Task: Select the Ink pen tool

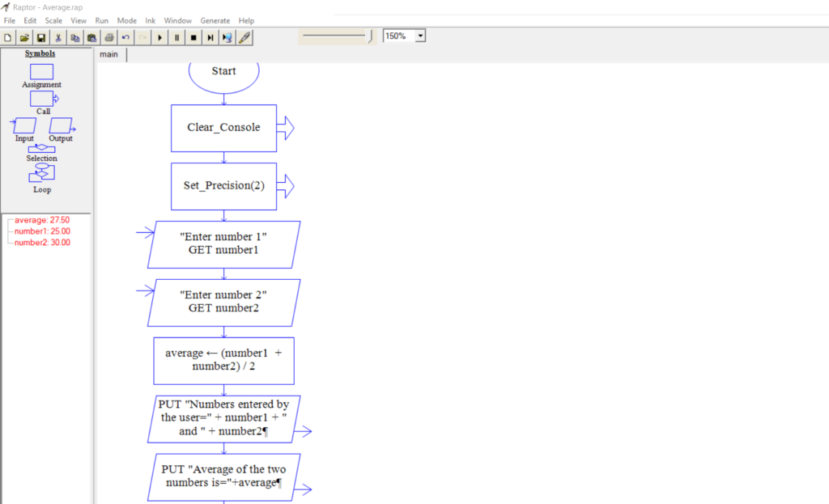Action: coord(245,36)
